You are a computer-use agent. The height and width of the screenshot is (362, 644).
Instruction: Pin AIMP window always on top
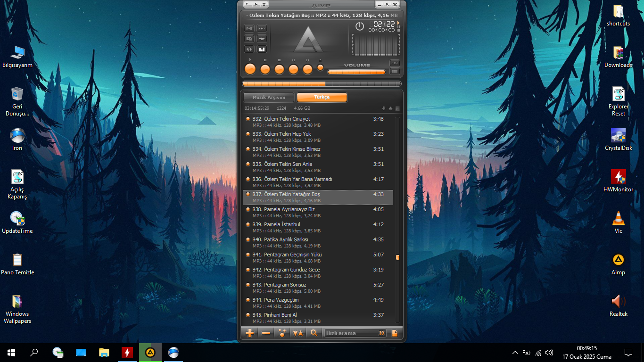tap(387, 4)
